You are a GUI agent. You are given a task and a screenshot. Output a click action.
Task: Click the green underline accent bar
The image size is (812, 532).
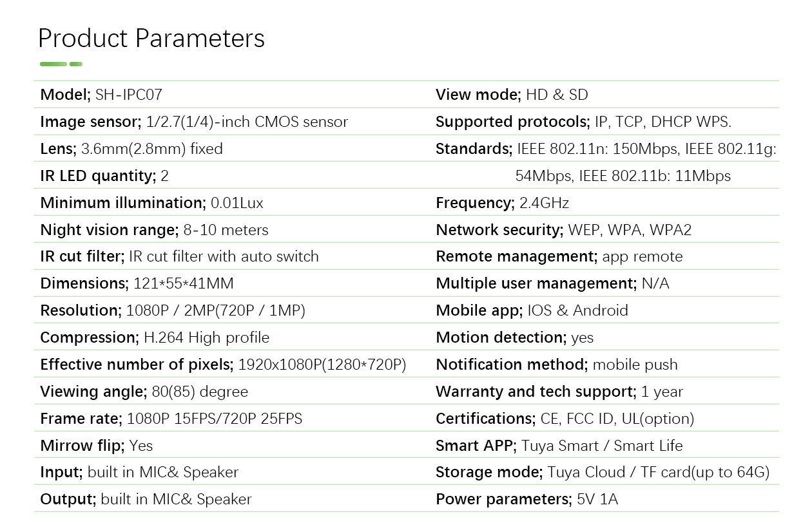click(61, 64)
